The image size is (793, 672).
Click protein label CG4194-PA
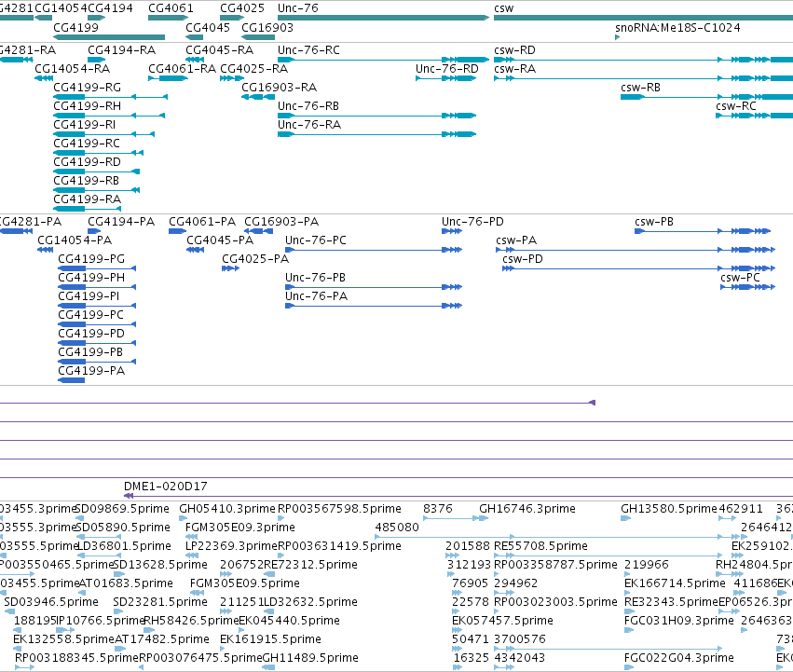(121, 222)
